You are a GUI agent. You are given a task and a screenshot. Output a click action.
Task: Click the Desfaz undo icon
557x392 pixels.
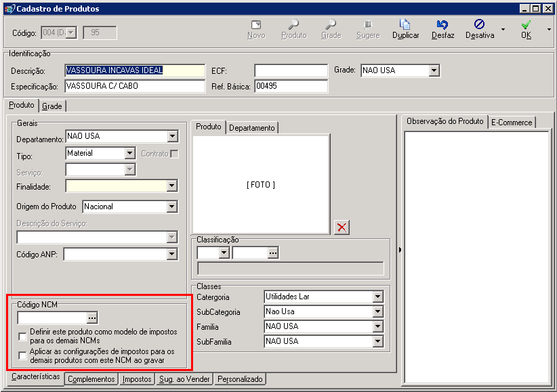click(x=442, y=24)
